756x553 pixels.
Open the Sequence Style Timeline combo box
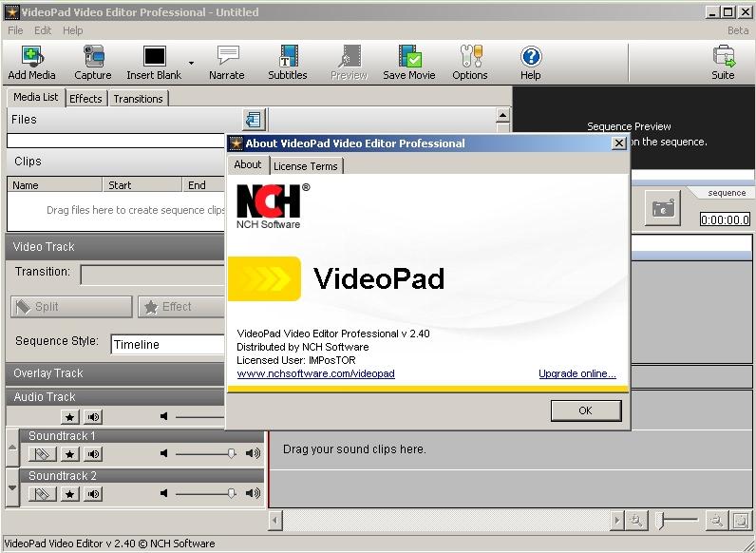(x=168, y=345)
